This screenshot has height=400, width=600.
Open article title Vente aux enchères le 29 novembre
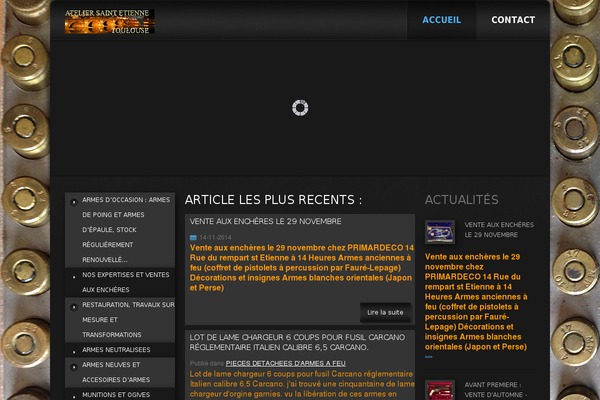tap(265, 221)
